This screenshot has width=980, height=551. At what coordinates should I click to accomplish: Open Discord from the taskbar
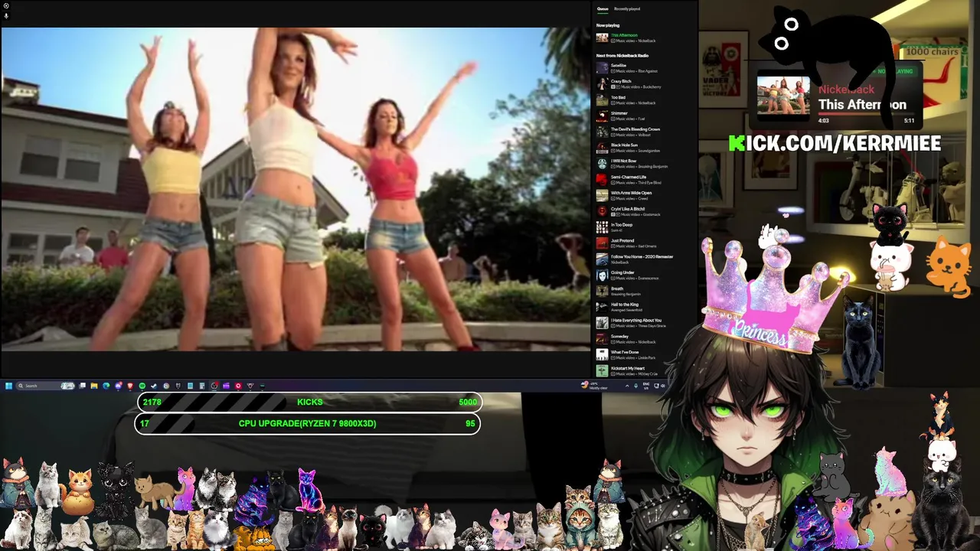118,386
